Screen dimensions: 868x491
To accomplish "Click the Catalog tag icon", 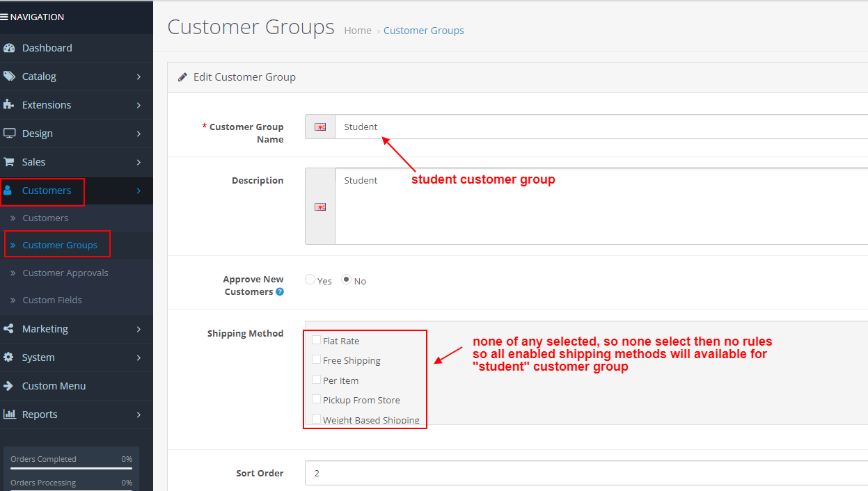I will pos(8,77).
